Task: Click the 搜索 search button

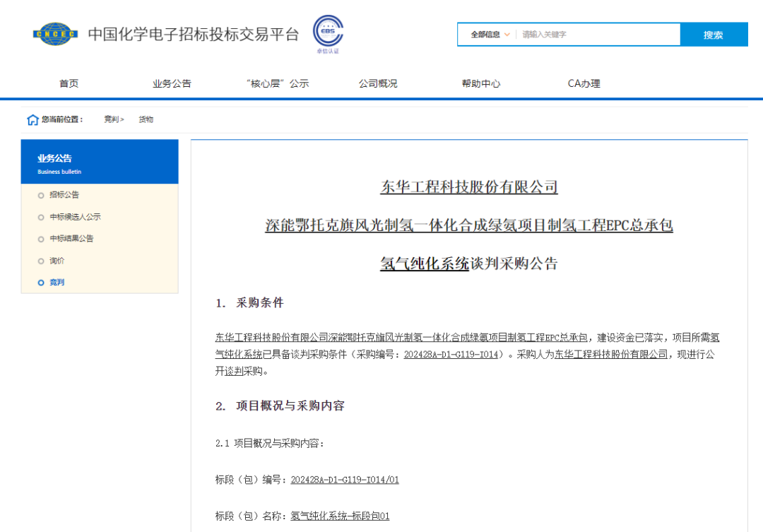Action: point(714,33)
